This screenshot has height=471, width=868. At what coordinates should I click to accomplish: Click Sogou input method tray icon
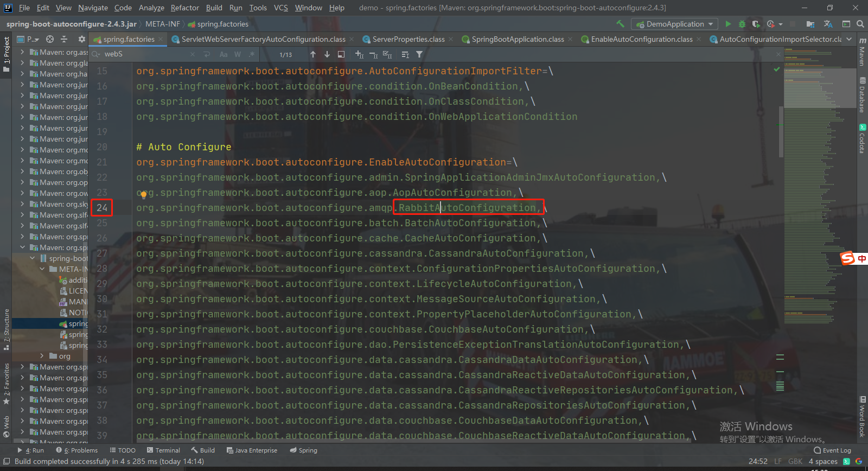click(x=847, y=258)
